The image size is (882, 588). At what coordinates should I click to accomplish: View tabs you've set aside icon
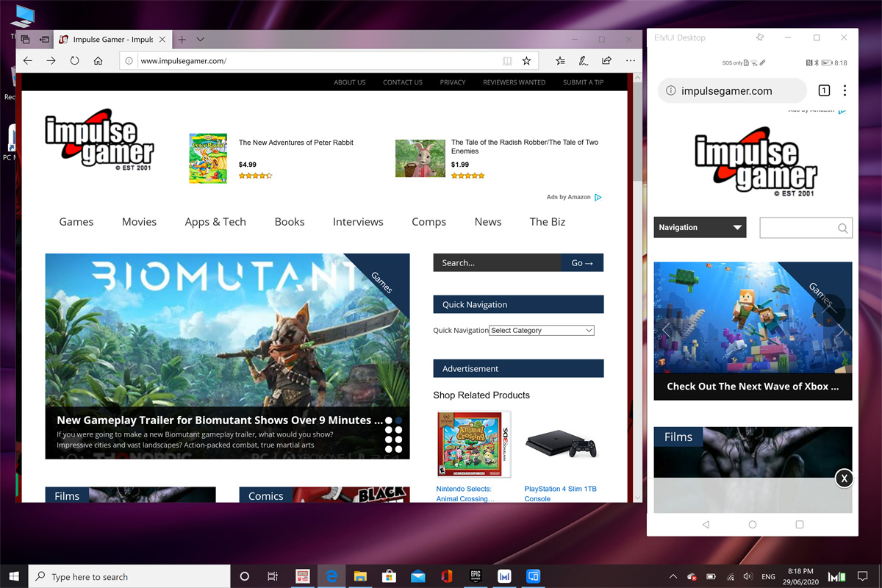[x=26, y=40]
